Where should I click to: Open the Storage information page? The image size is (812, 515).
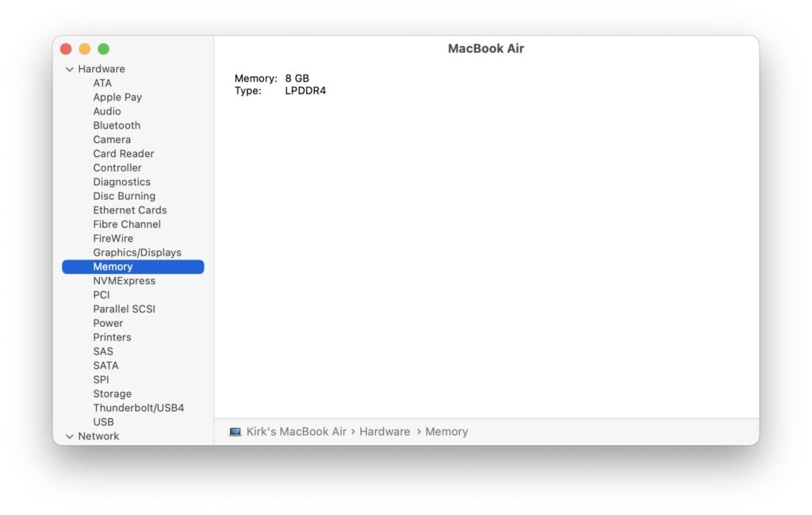(112, 394)
